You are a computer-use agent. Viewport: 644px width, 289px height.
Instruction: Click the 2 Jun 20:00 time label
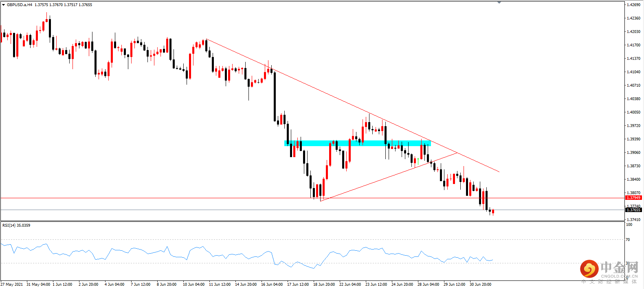click(x=88, y=285)
